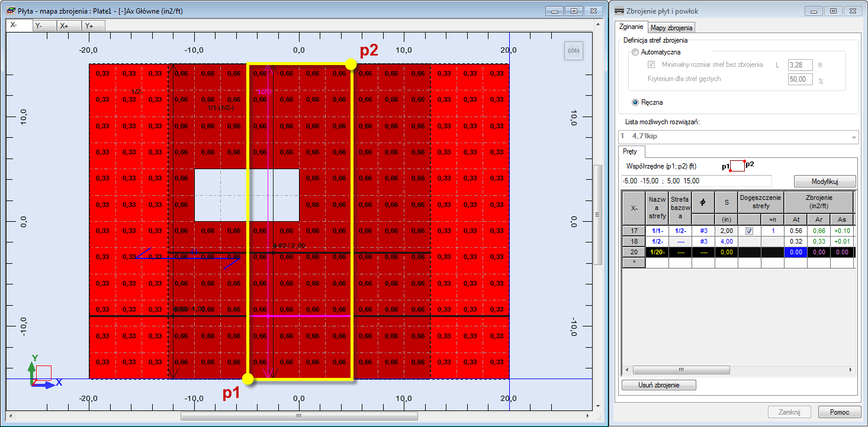Switch to the Mapy zbrojenia tab

pos(671,27)
